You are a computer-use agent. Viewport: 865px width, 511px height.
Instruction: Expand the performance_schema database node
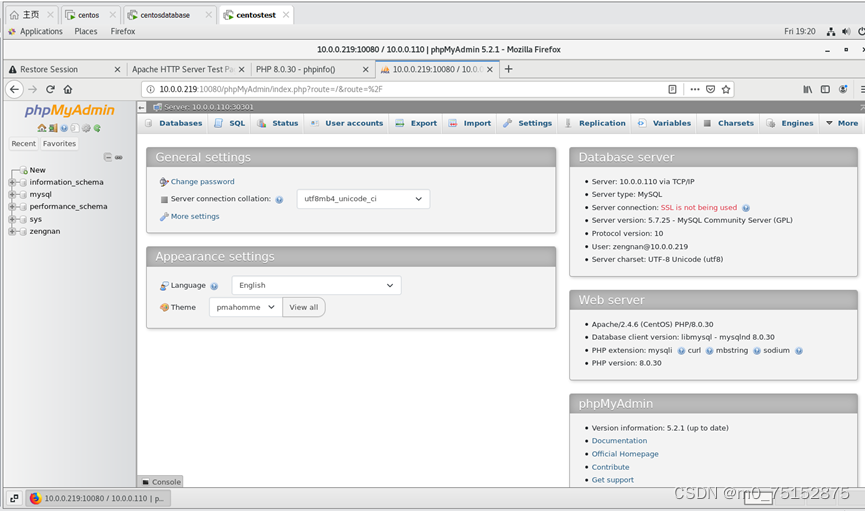click(12, 206)
